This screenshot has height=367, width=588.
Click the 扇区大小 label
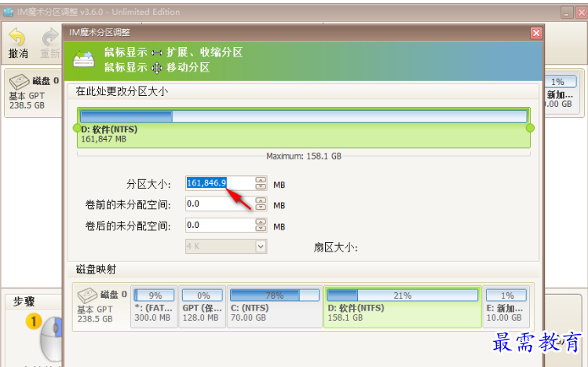click(336, 248)
